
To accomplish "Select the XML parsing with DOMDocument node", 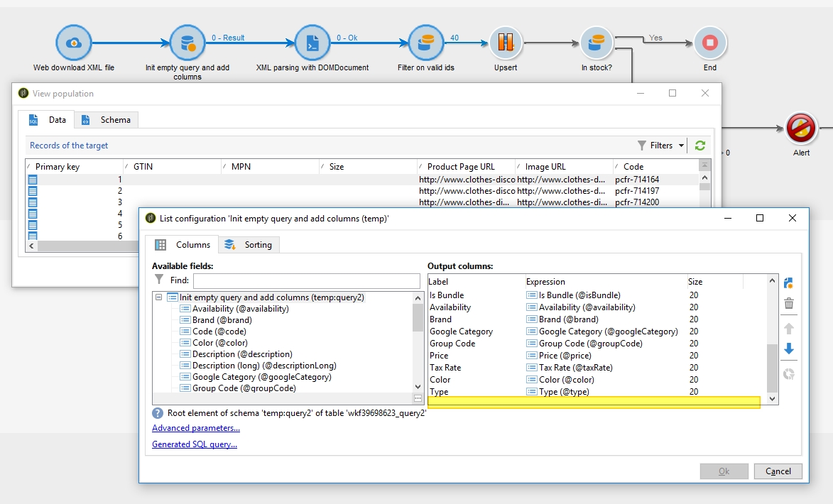I will pyautogui.click(x=312, y=43).
